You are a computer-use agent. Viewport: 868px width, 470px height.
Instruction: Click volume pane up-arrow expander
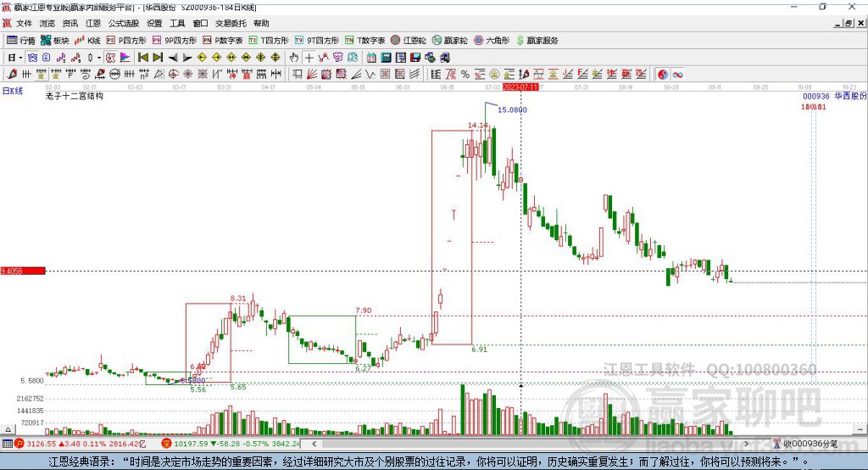7,429
